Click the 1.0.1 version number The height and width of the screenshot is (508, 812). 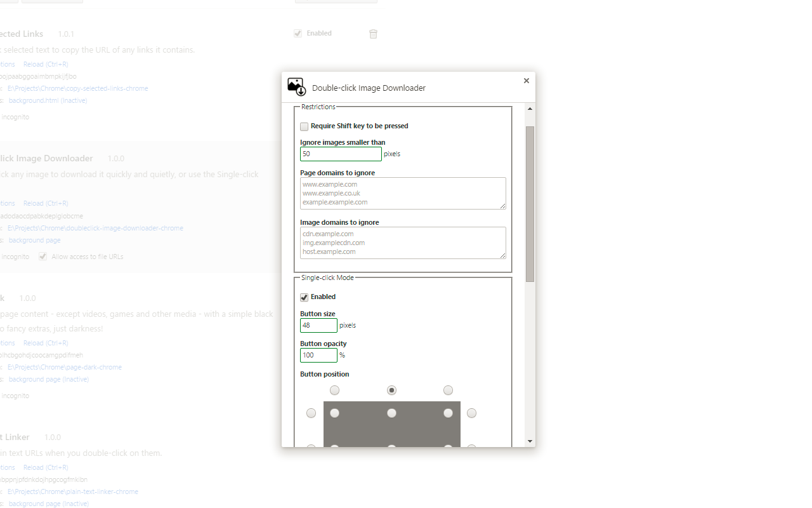(66, 34)
